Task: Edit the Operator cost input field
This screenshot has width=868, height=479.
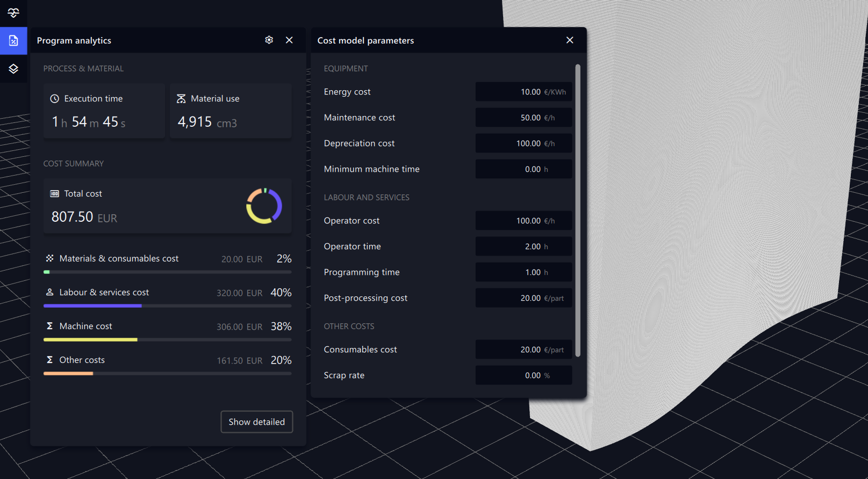Action: pos(523,221)
